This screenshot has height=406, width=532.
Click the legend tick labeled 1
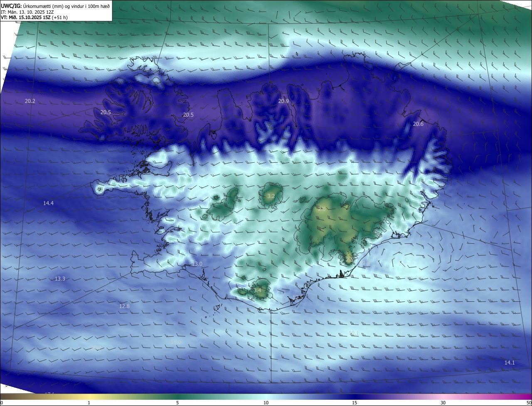click(x=89, y=403)
